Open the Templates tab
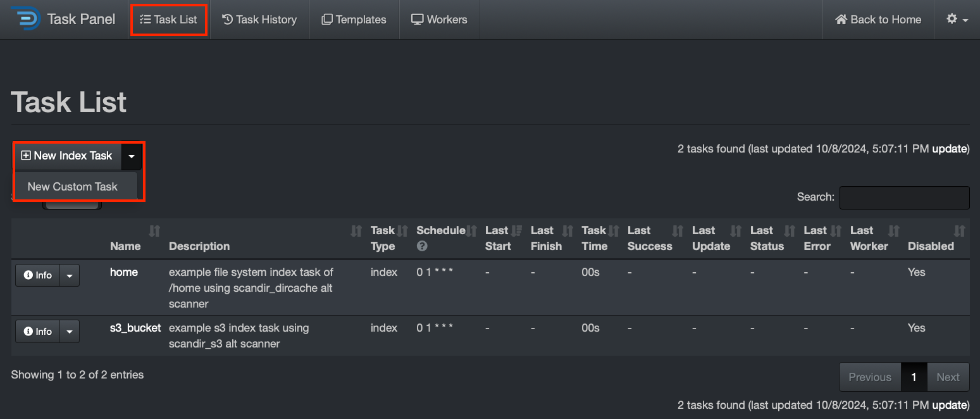This screenshot has height=419, width=980. [354, 20]
